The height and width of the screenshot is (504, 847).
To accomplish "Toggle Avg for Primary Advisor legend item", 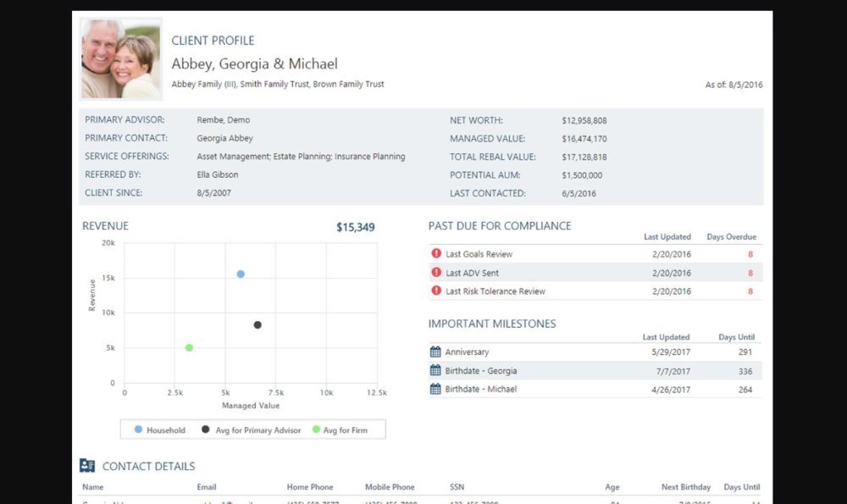I will (x=252, y=430).
